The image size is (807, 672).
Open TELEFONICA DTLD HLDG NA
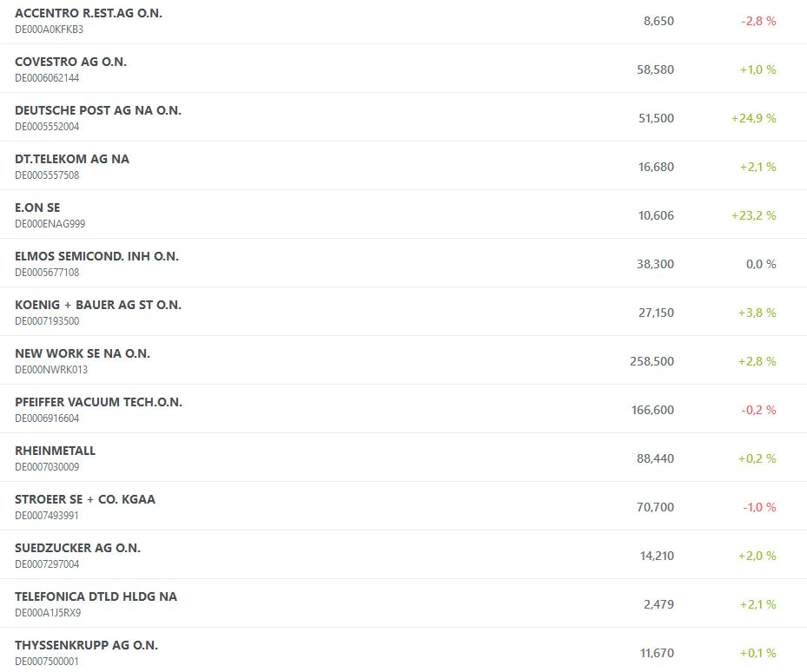96,597
